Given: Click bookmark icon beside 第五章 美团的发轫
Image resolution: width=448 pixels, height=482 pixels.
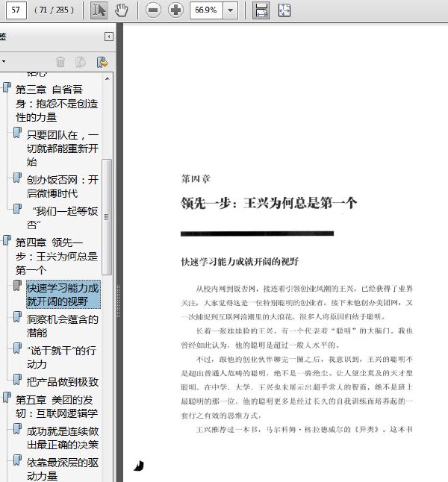Looking at the screenshot, I should 7,398.
